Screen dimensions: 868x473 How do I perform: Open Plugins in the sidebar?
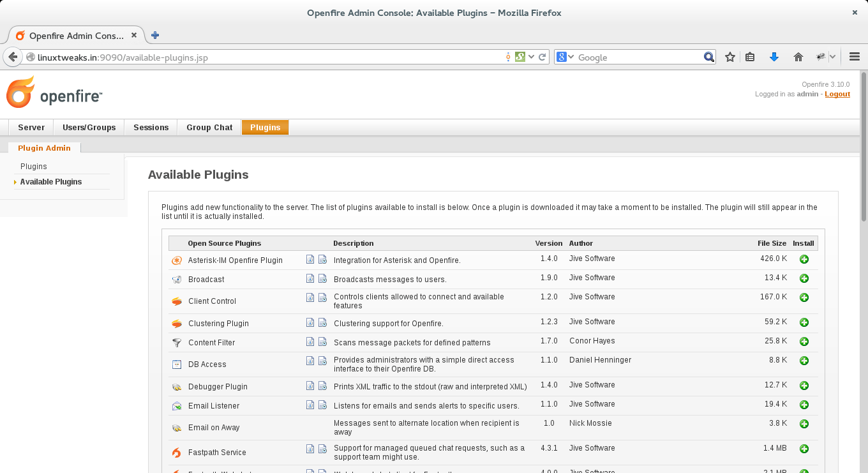(34, 167)
